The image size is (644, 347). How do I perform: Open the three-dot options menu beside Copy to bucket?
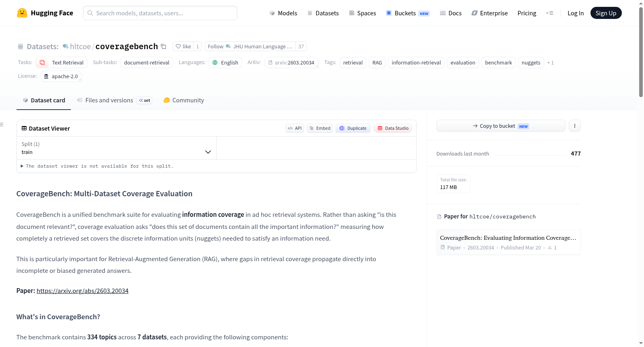(x=574, y=126)
